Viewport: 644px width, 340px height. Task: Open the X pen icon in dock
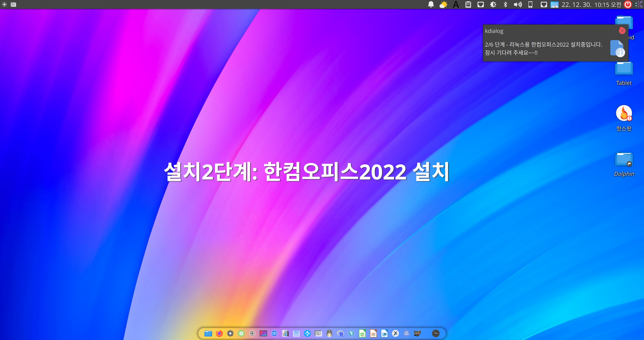coord(396,333)
